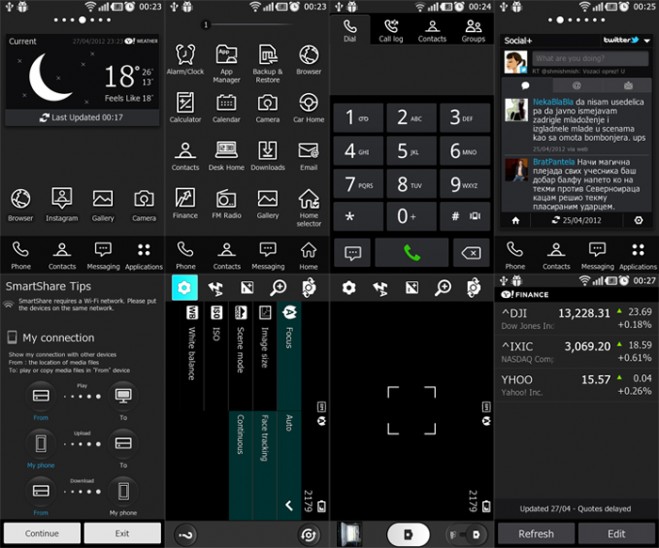Open the last photo thumbnail in the camera
This screenshot has height=548, width=659.
point(349,535)
